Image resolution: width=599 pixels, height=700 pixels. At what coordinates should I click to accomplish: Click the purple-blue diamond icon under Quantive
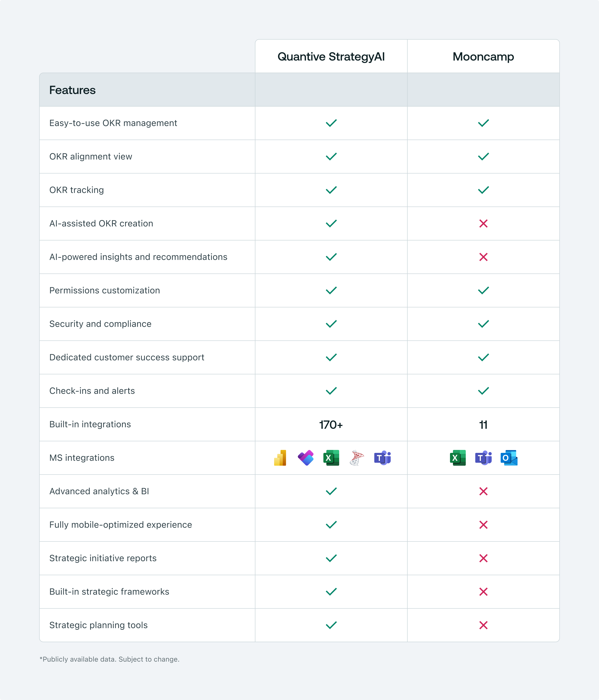306,458
